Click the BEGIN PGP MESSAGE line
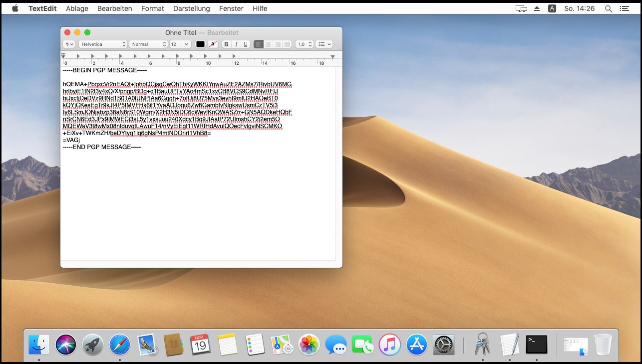The height and width of the screenshot is (364, 642). tap(105, 70)
